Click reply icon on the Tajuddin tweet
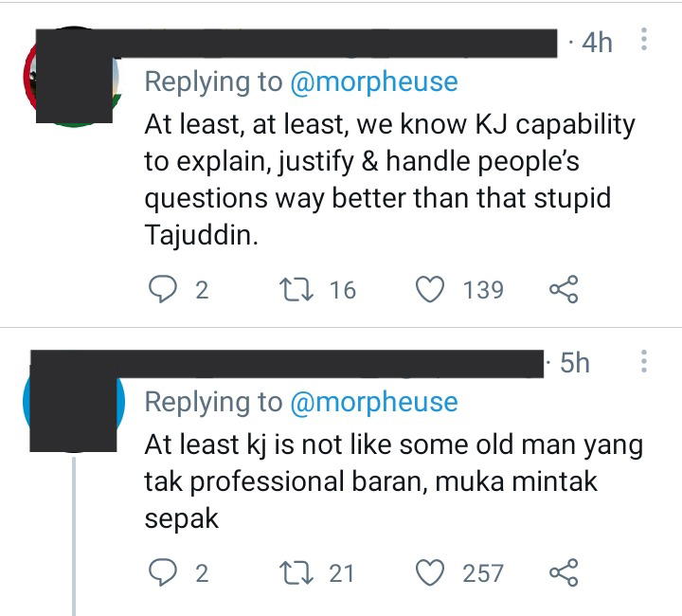This screenshot has height=616, width=682. pos(163,290)
